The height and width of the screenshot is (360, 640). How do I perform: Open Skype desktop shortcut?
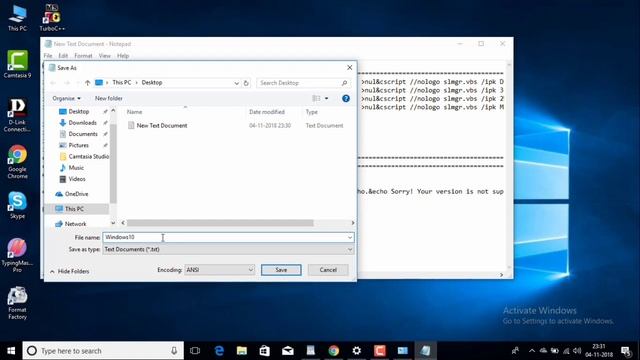[17, 205]
